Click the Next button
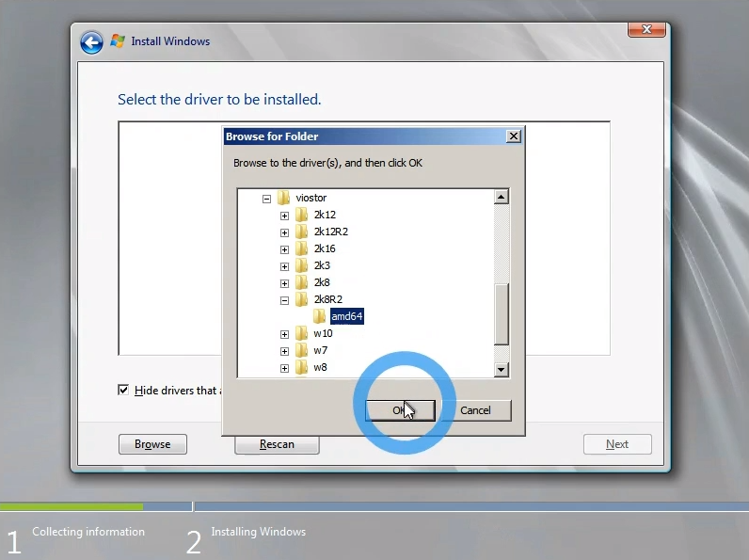This screenshot has height=560, width=749. [x=617, y=444]
